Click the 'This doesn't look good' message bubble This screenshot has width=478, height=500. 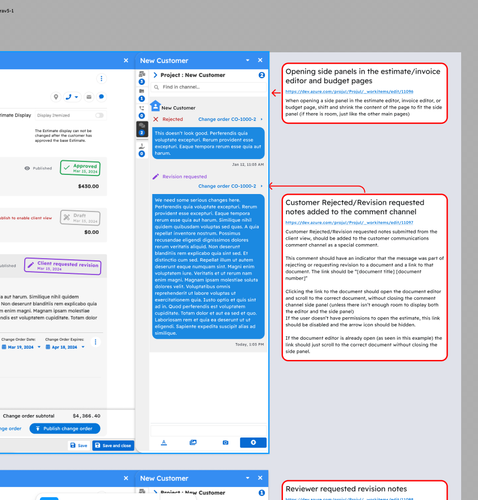(208, 143)
